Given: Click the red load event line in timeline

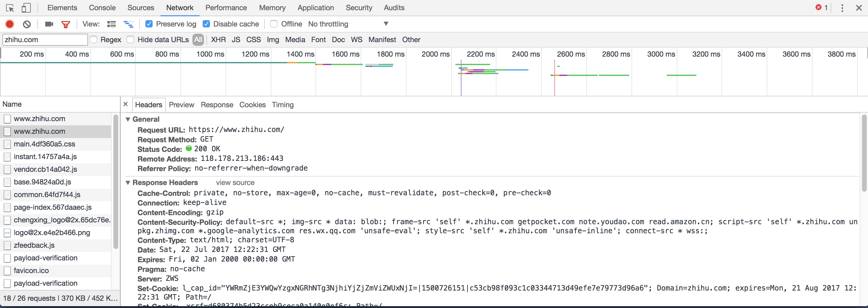Looking at the screenshot, I should click(x=554, y=78).
